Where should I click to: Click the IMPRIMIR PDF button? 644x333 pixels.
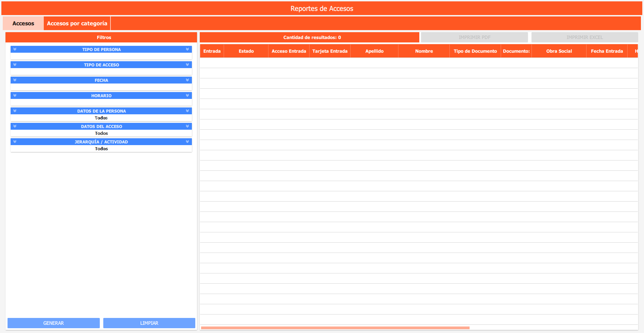pos(474,37)
